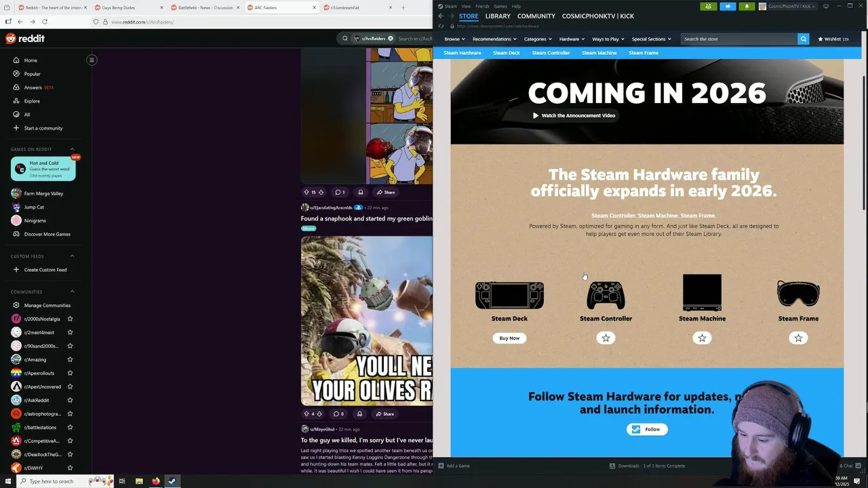
Task: Collapse Communities section in sidebar
Action: click(72, 291)
